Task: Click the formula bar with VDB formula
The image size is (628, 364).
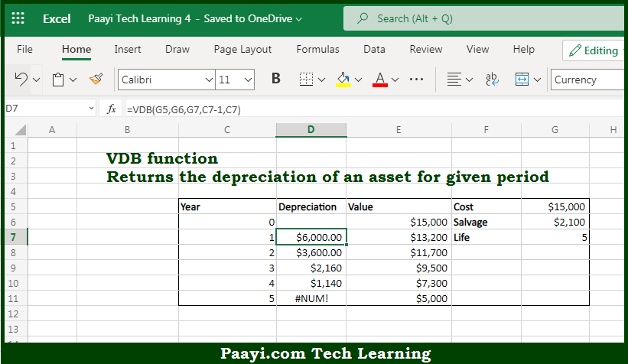Action: click(374, 109)
